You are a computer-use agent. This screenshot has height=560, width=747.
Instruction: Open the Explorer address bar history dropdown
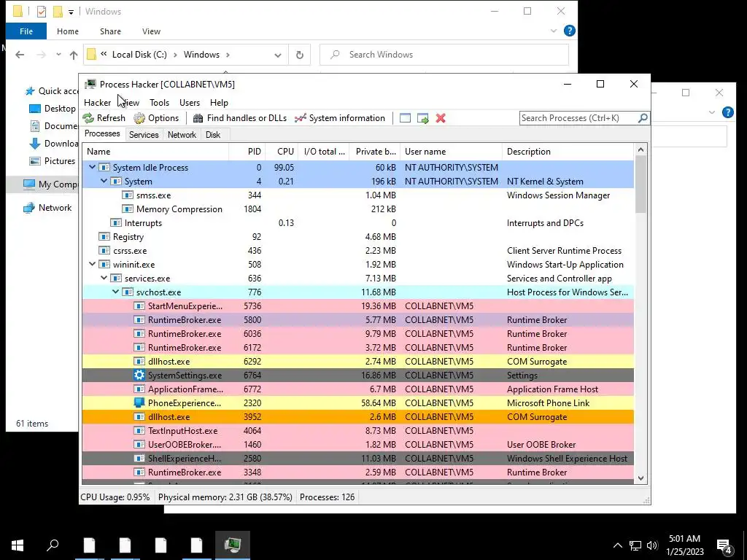point(278,55)
